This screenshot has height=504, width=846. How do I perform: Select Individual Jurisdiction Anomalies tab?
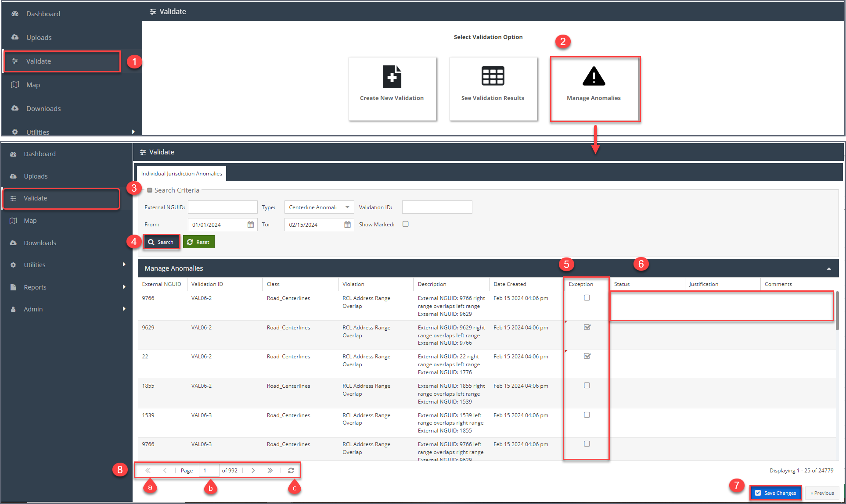[x=181, y=174]
